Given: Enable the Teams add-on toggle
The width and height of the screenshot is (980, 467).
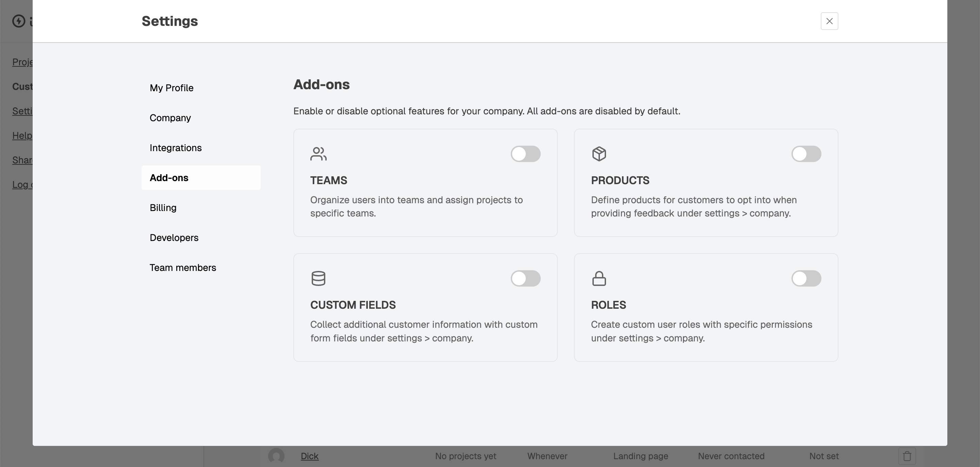Looking at the screenshot, I should tap(525, 154).
